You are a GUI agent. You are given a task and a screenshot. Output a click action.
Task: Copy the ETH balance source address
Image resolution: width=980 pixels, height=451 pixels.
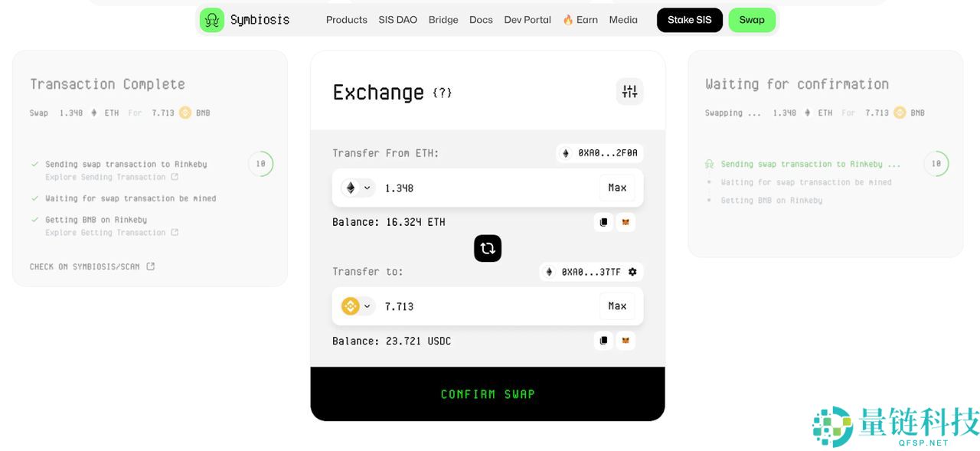(603, 222)
